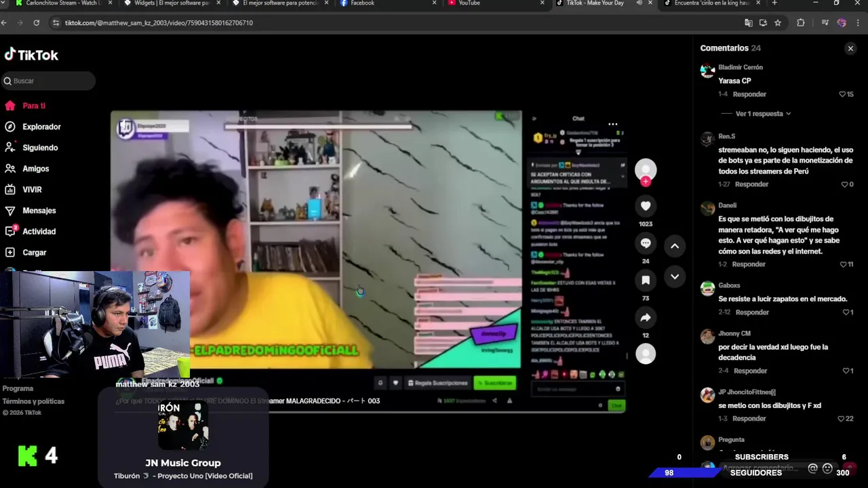Open browser profile avatar icon
This screenshot has height=488, width=868.
click(842, 23)
